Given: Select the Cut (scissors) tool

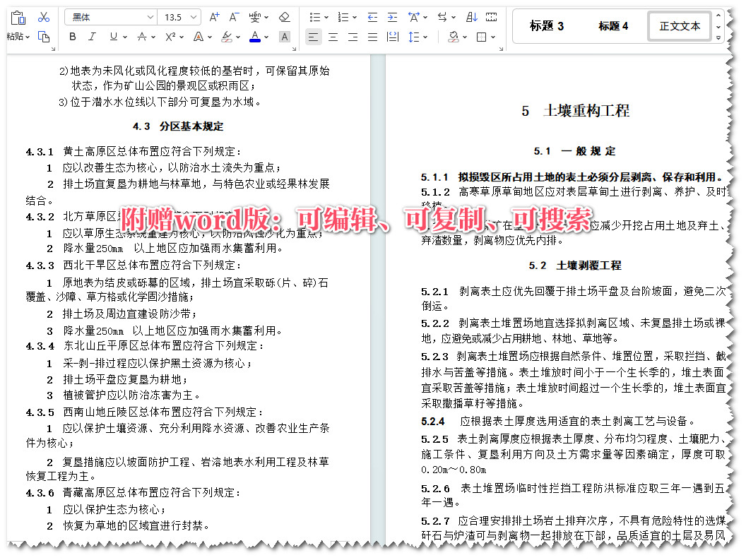Looking at the screenshot, I should (x=45, y=18).
